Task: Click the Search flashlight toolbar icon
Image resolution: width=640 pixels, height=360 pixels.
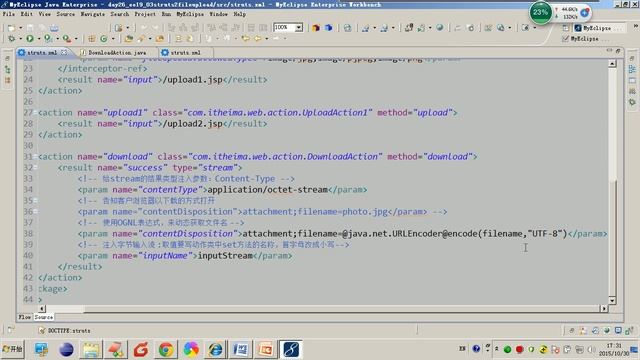Action: 141,38
